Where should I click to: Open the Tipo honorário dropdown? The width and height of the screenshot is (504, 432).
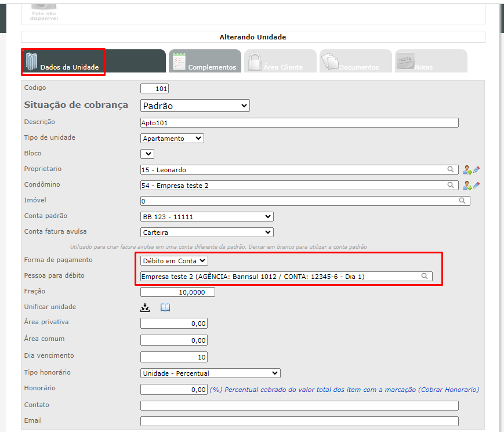click(211, 373)
